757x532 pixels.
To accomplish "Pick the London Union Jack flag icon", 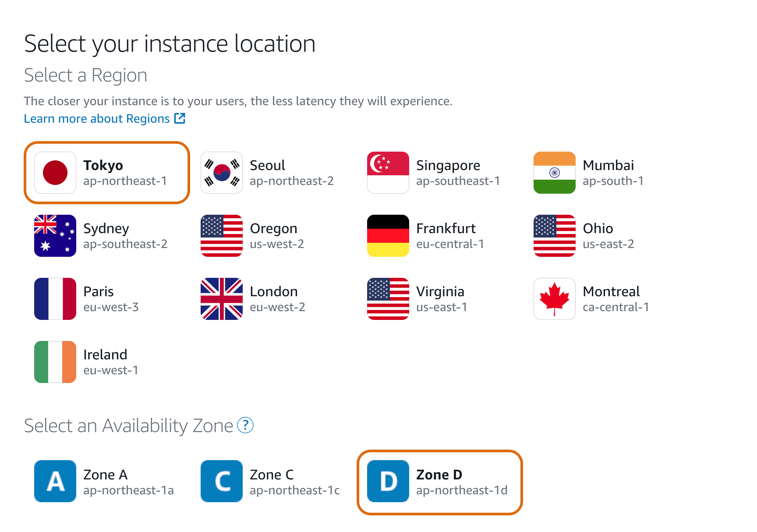I will point(222,299).
